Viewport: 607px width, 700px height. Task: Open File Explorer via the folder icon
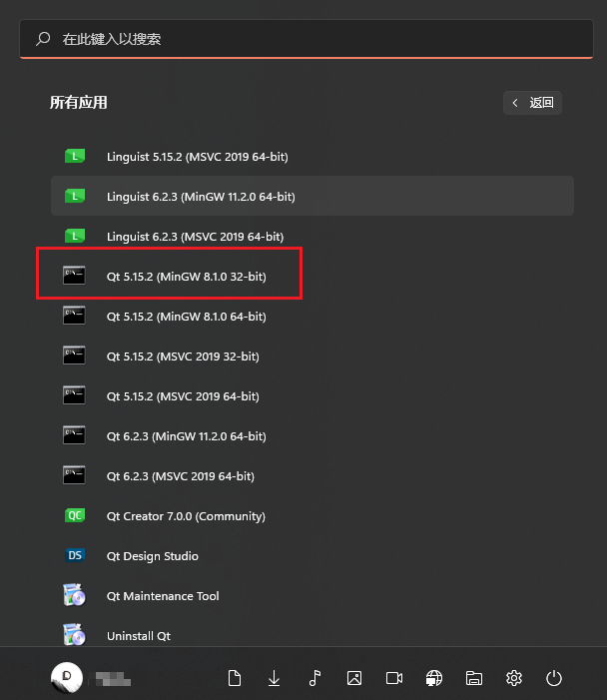[474, 678]
